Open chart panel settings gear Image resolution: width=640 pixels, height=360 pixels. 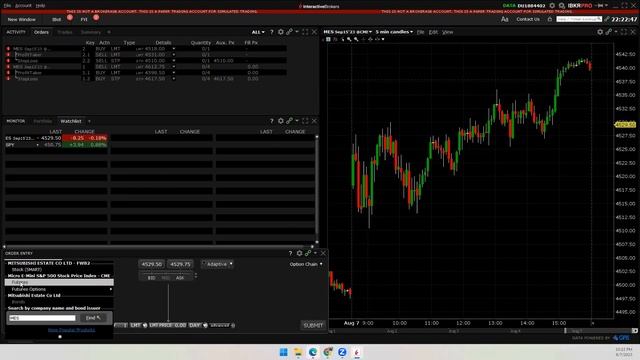pyautogui.click(x=600, y=32)
